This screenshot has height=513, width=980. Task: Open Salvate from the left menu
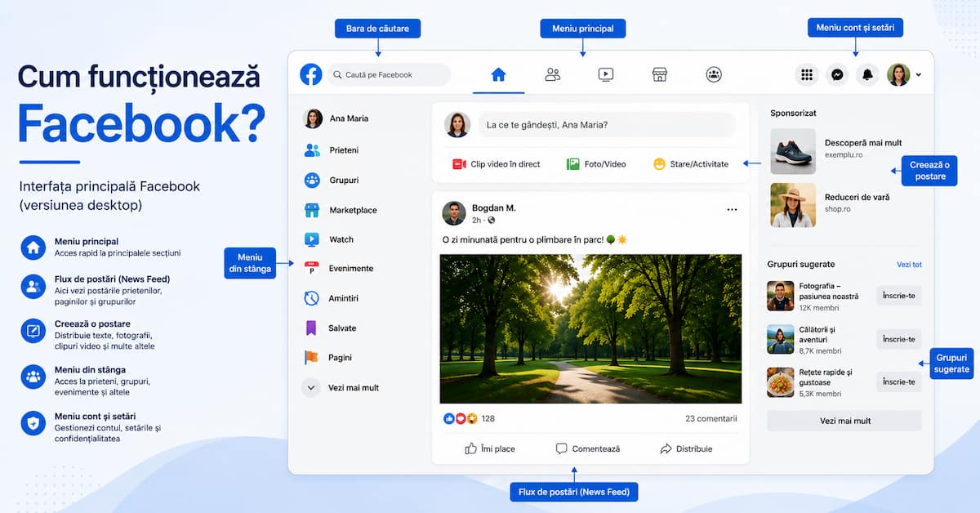click(330, 328)
